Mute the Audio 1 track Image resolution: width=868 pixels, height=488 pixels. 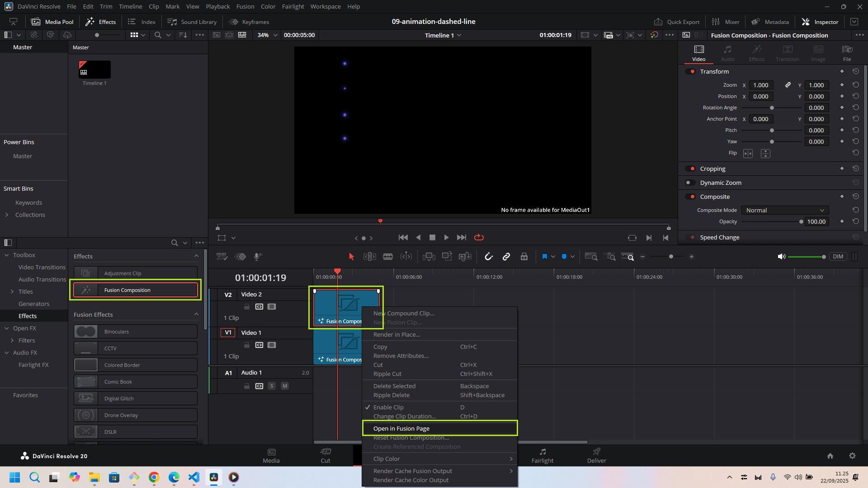pyautogui.click(x=285, y=386)
